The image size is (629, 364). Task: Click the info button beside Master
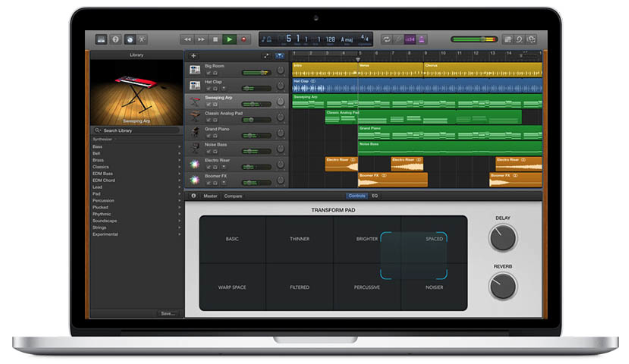point(193,196)
